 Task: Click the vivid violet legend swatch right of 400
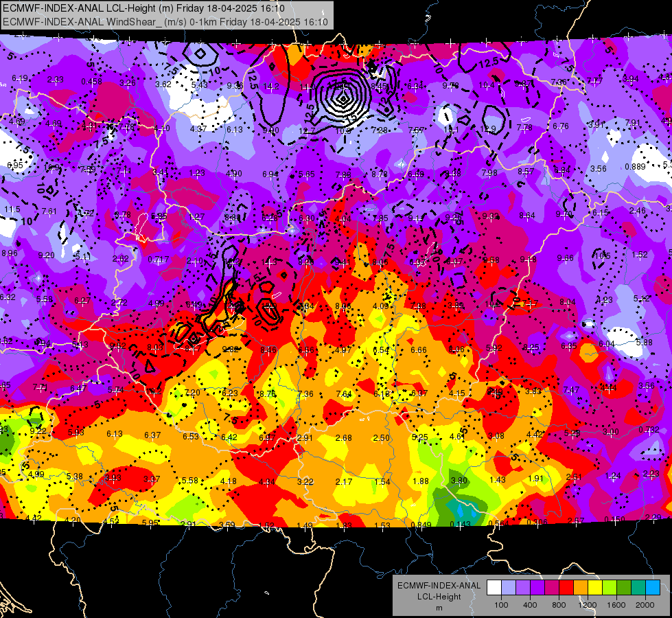click(x=537, y=588)
